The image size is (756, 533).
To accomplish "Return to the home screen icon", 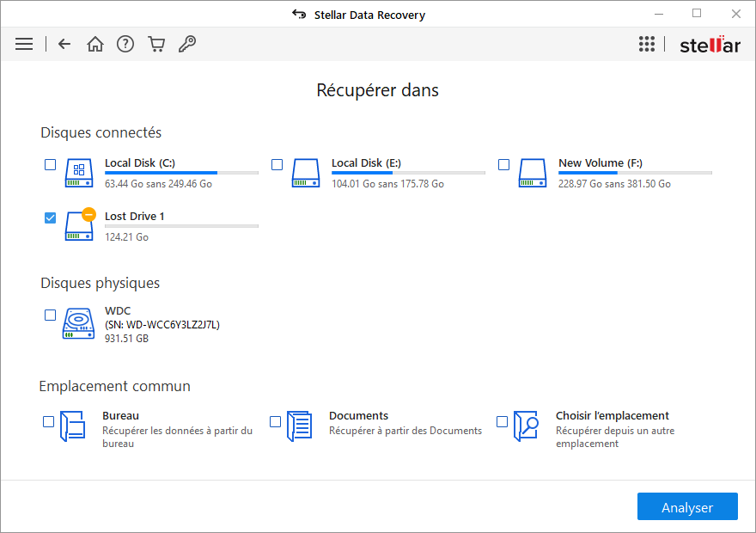I will pyautogui.click(x=95, y=45).
